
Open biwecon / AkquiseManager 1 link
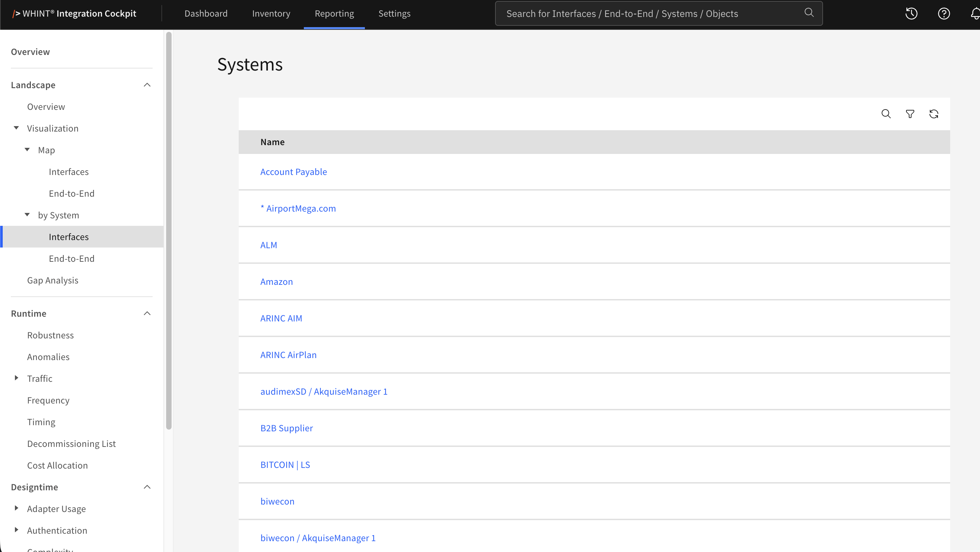click(x=318, y=538)
